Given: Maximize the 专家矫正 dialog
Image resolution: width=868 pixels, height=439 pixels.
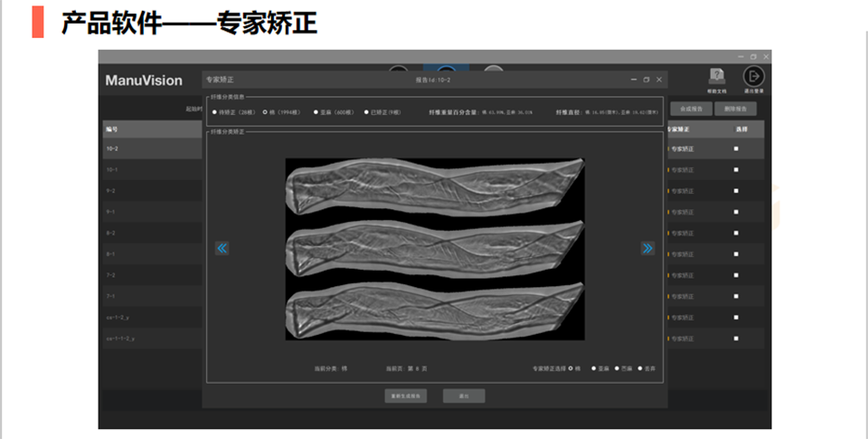Looking at the screenshot, I should point(646,80).
